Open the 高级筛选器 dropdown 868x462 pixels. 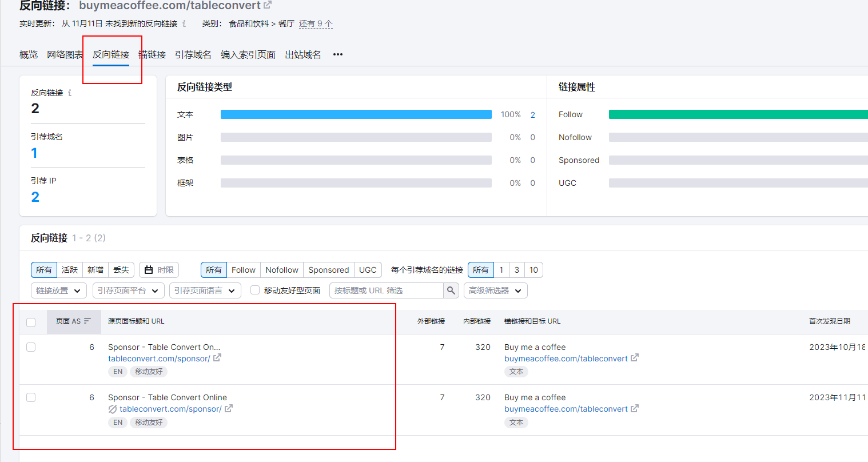pos(495,290)
